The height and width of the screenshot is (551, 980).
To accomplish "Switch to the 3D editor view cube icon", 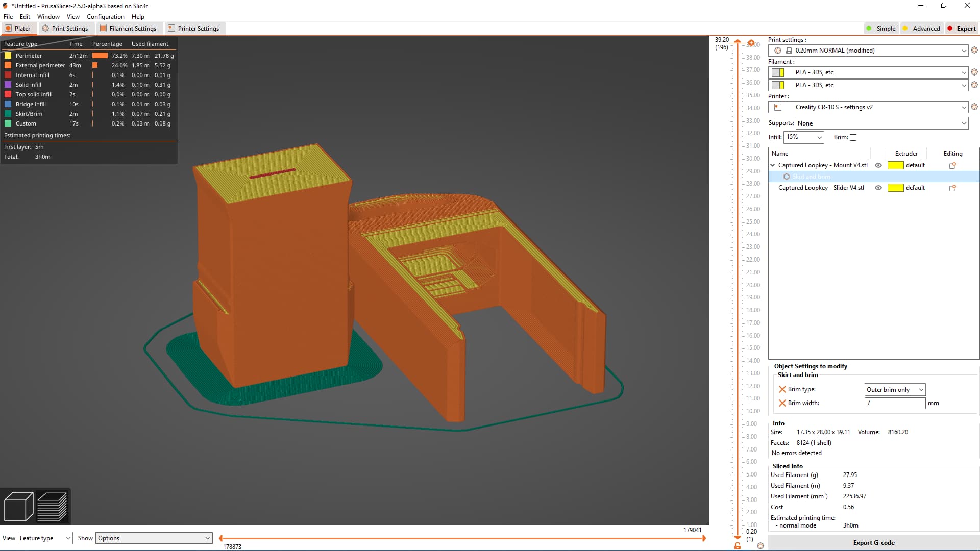I will coord(18,506).
